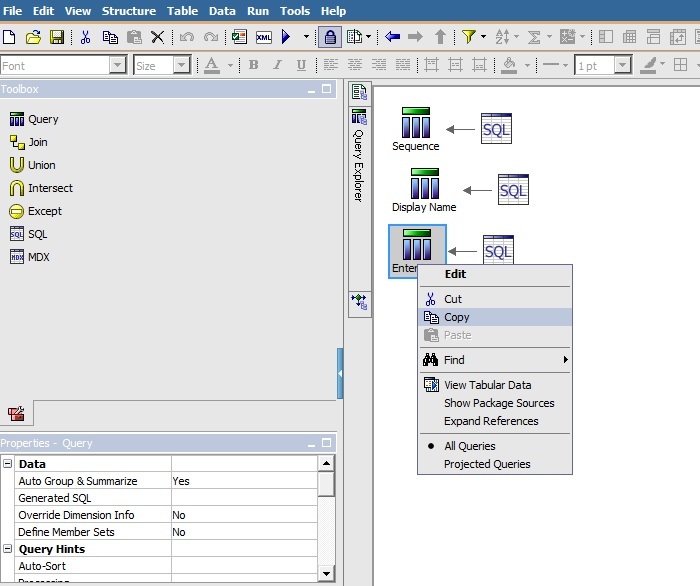Open the Tools menu
The image size is (700, 586).
point(295,11)
